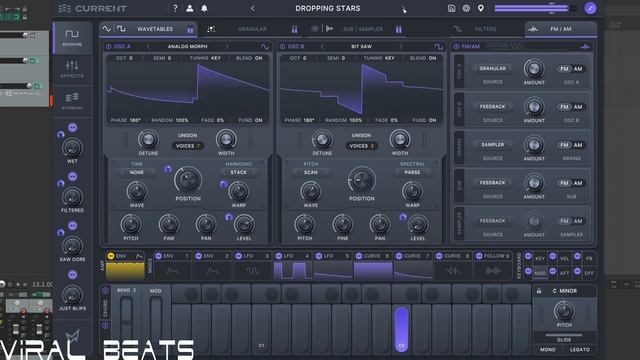
Task: Click the DROPPING STARS preset name
Action: point(328,8)
